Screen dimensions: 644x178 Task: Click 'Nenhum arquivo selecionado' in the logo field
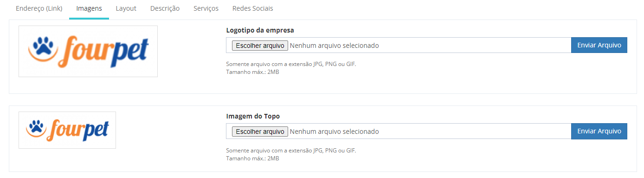click(x=334, y=46)
